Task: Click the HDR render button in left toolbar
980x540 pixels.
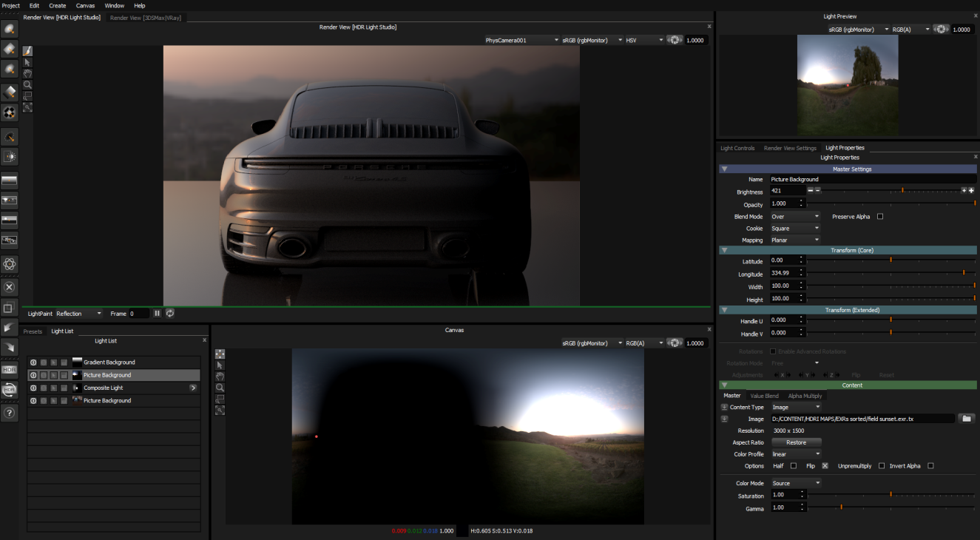Action: click(10, 369)
